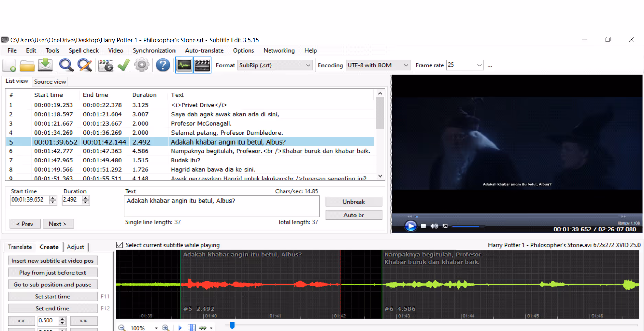The width and height of the screenshot is (644, 331).
Task: Select the Find magnifier icon
Action: [66, 65]
